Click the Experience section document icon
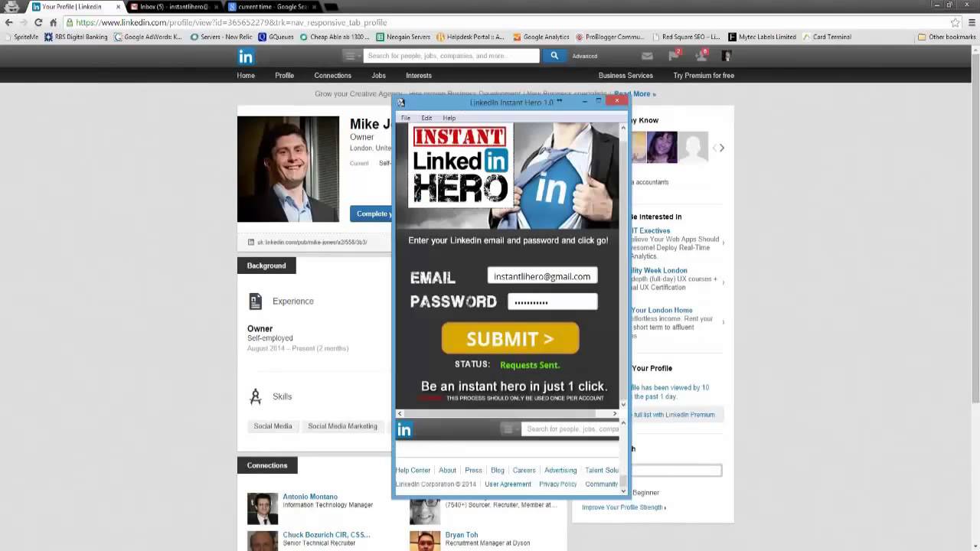The image size is (980, 551). 256,302
